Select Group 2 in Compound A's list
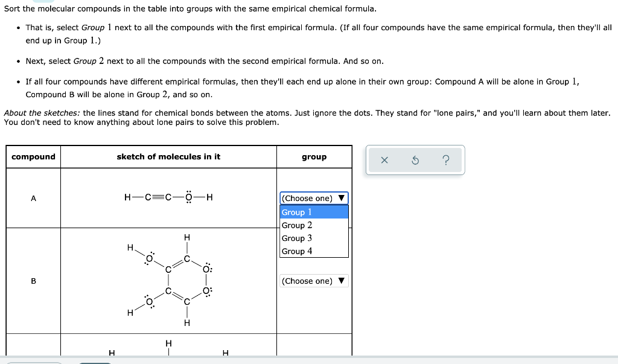Screen dimensions: 618x364 pos(297,225)
